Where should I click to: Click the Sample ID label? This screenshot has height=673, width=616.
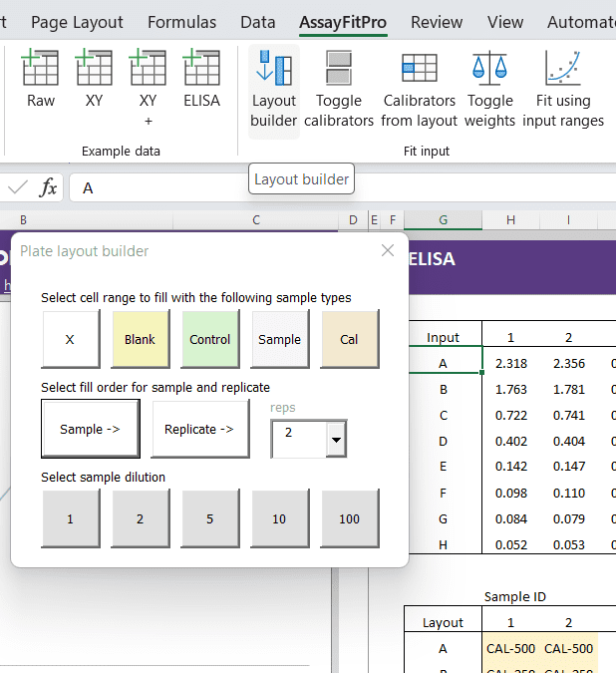(514, 596)
